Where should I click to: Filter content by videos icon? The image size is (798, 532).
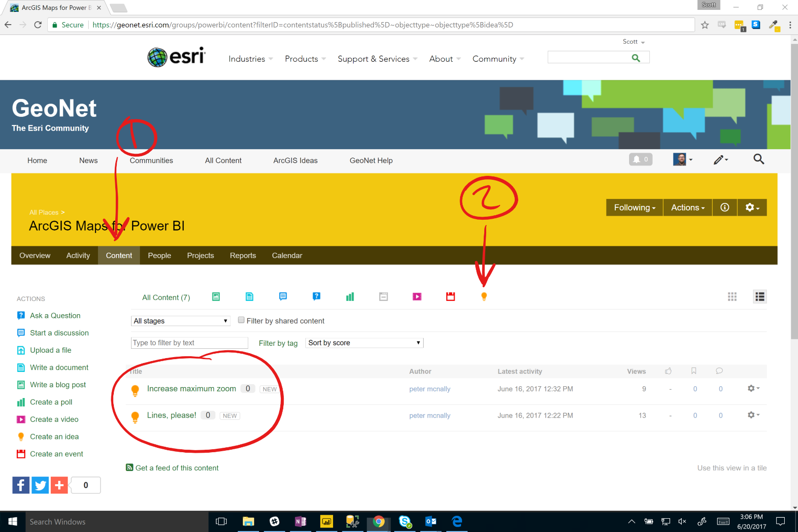[x=417, y=297]
